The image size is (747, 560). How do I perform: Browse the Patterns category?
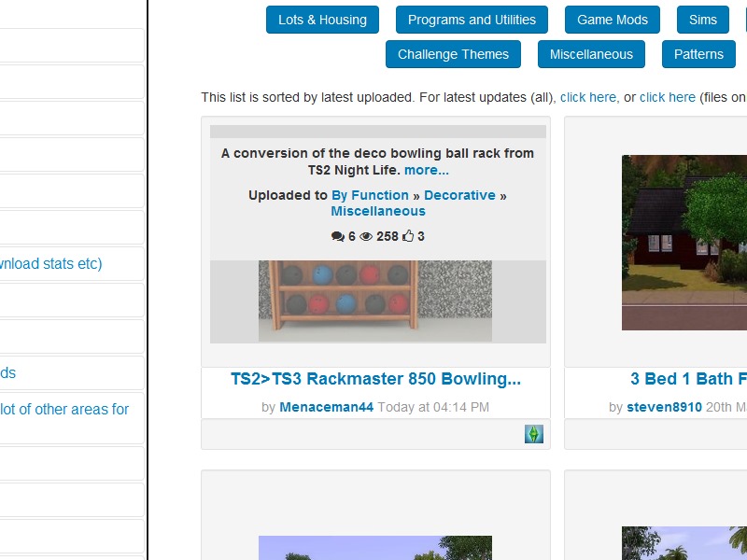[698, 54]
